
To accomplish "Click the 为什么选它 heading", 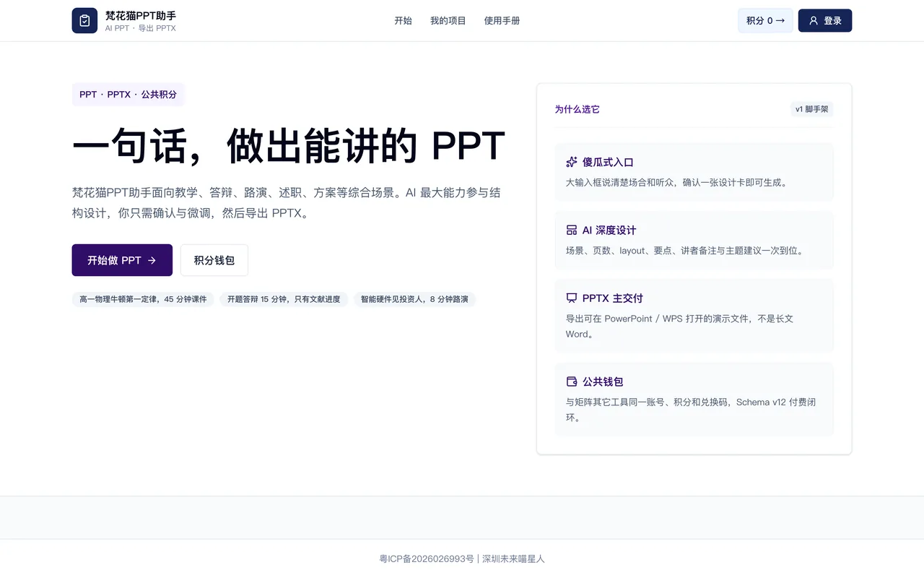I will (577, 109).
